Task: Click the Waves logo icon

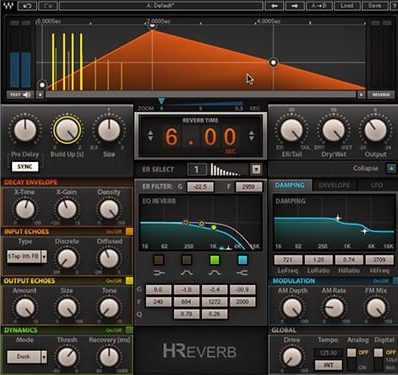Action: pyautogui.click(x=8, y=6)
